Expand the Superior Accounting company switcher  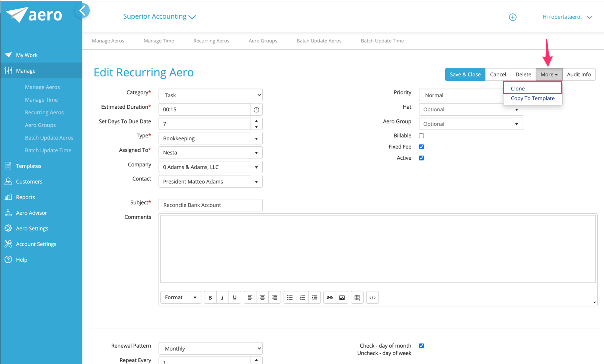159,16
